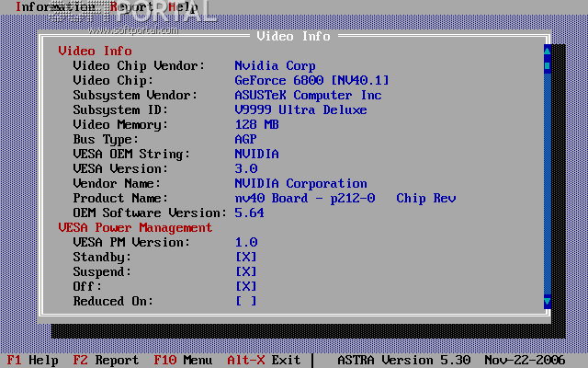Toggle the Off checkbox
588x368 pixels.
[x=246, y=286]
